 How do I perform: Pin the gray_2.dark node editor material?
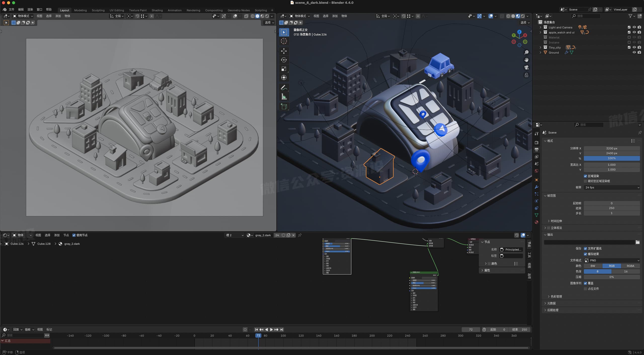click(300, 235)
